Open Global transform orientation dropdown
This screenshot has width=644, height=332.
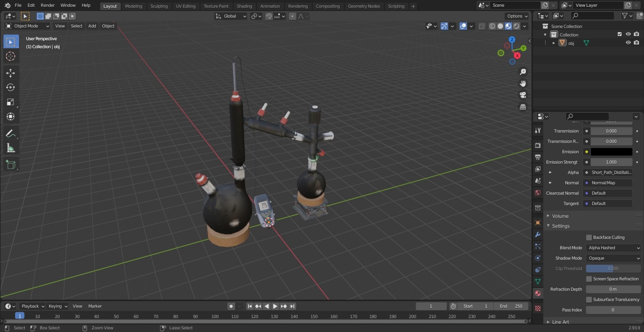pyautogui.click(x=231, y=16)
